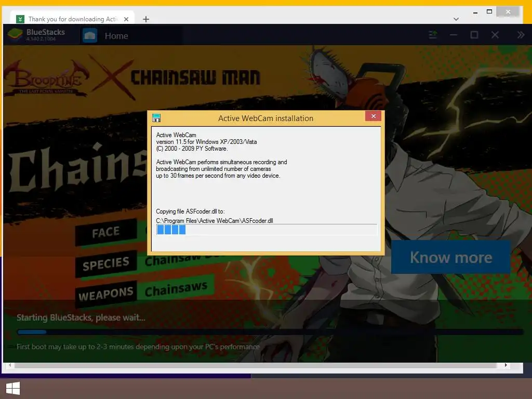Image resolution: width=532 pixels, height=399 pixels.
Task: Click the Active WebCam installer title icon
Action: (x=156, y=118)
